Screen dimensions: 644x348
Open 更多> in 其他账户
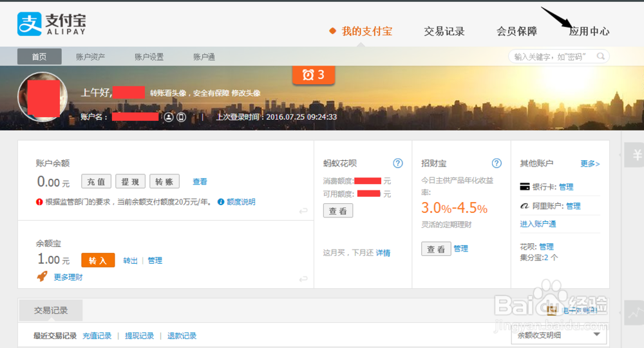(x=590, y=163)
